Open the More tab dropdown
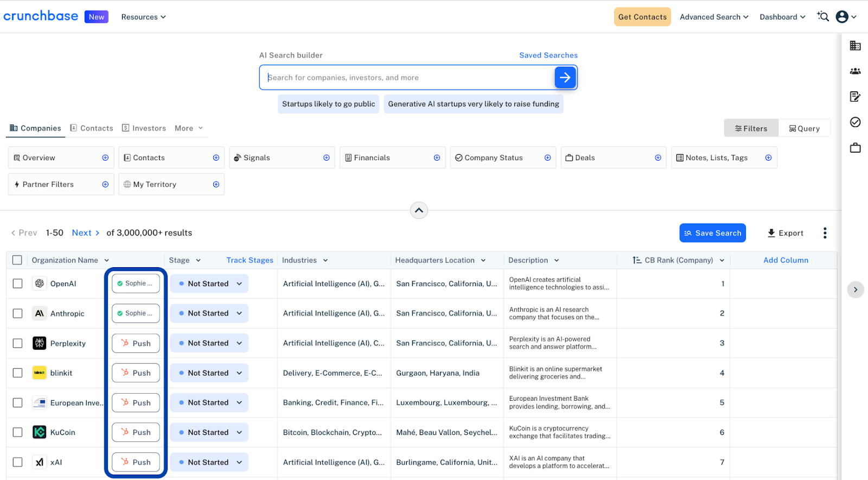868x480 pixels. click(x=189, y=128)
